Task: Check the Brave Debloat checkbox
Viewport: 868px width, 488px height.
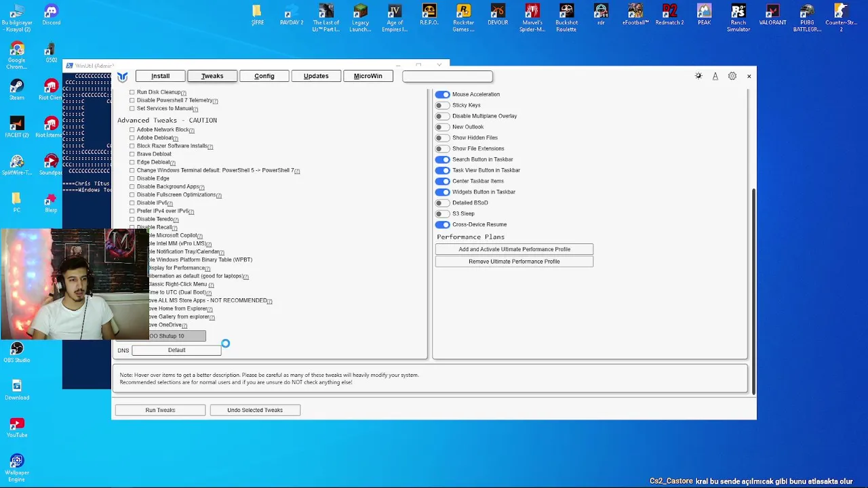Action: (132, 154)
